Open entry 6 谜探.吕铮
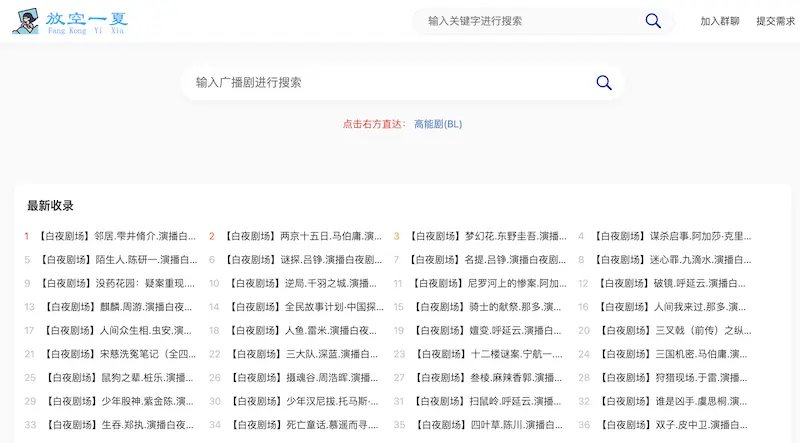Image resolution: width=800 pixels, height=443 pixels. [x=303, y=260]
